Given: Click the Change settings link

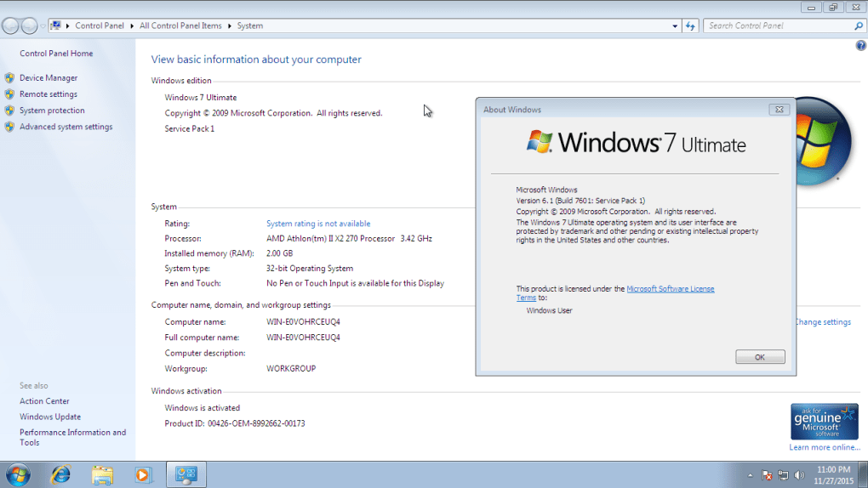Looking at the screenshot, I should (823, 322).
